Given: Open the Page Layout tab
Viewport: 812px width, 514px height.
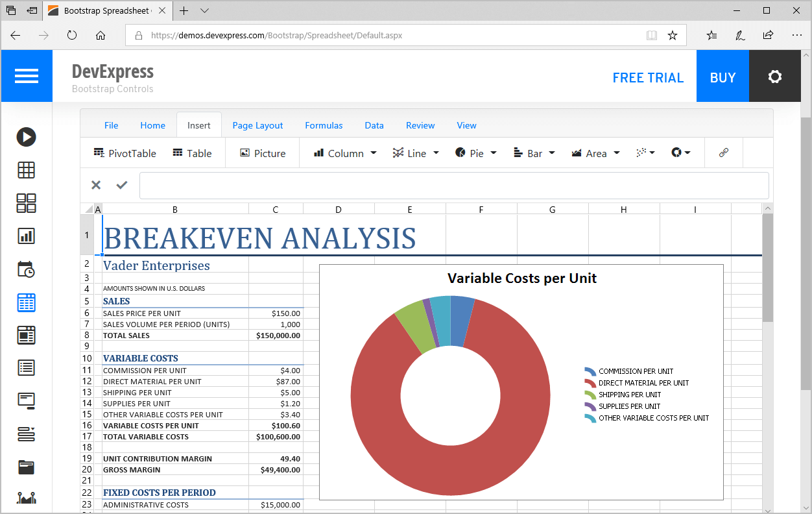Looking at the screenshot, I should click(x=257, y=125).
